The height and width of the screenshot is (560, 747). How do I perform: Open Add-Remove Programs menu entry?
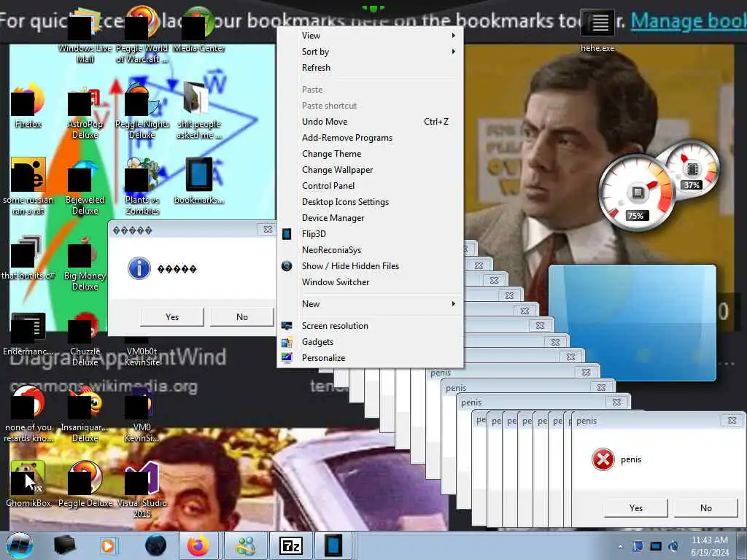click(371, 138)
